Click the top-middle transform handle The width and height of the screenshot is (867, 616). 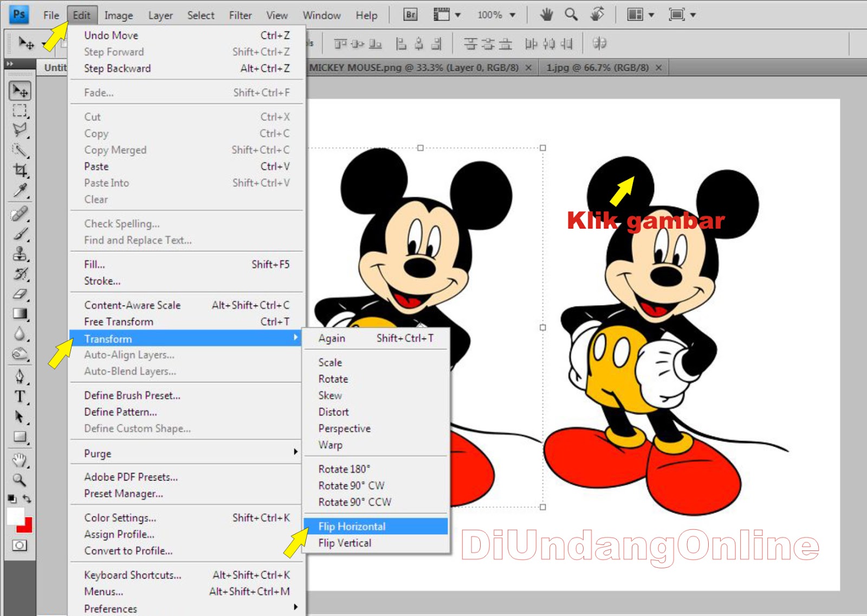(x=420, y=148)
